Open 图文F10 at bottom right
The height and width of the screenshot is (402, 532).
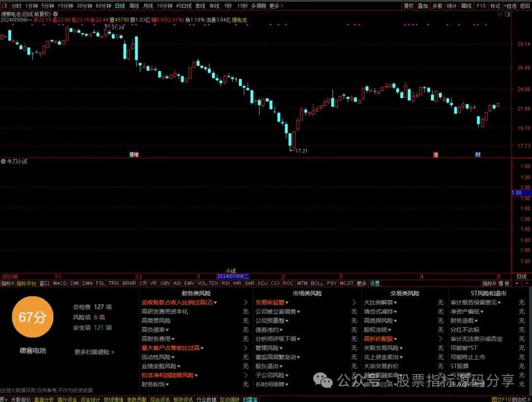coord(501,399)
